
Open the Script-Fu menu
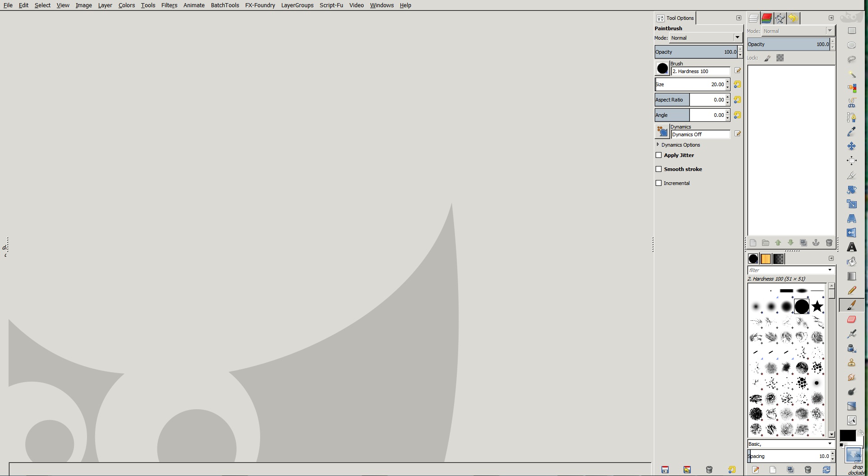coord(331,5)
